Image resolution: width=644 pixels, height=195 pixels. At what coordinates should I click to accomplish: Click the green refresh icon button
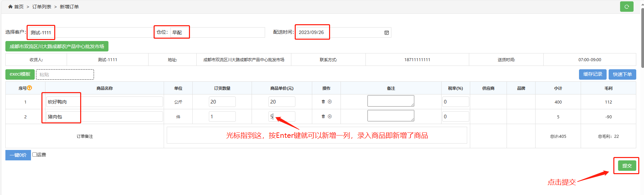point(626,7)
